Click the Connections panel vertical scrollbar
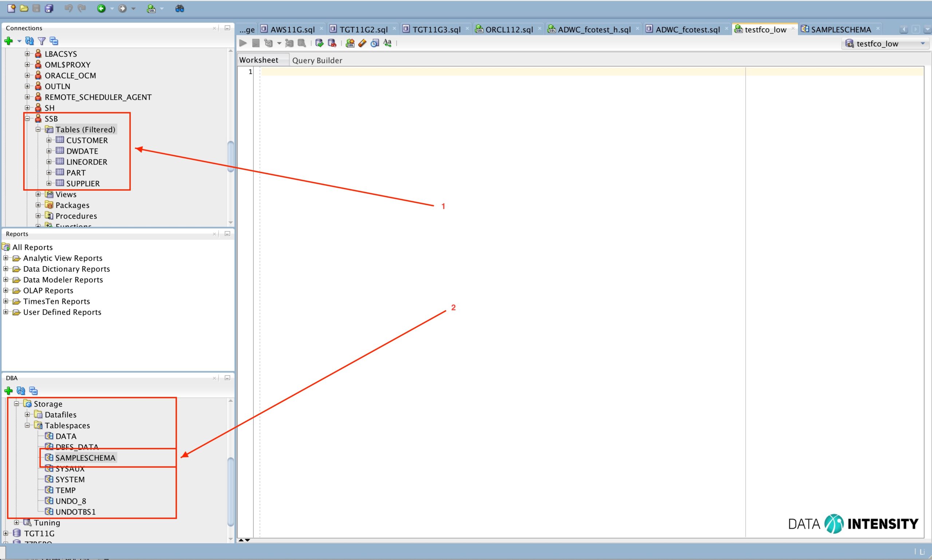Screen dimensions: 932x560 [231, 156]
